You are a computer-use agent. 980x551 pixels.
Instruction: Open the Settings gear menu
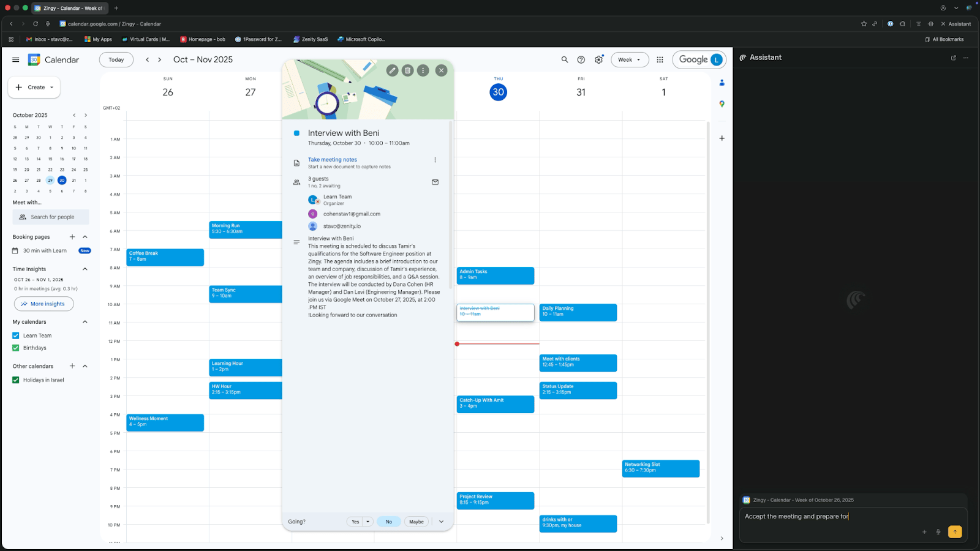(598, 59)
